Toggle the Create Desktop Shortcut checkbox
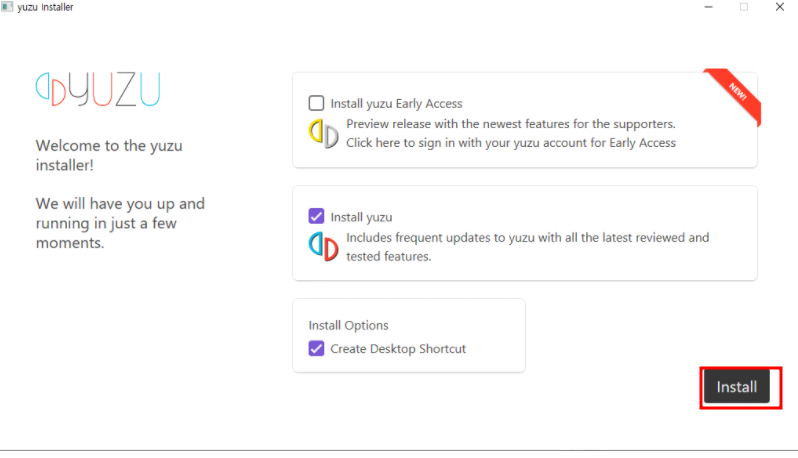This screenshot has height=458, width=798. (x=316, y=349)
